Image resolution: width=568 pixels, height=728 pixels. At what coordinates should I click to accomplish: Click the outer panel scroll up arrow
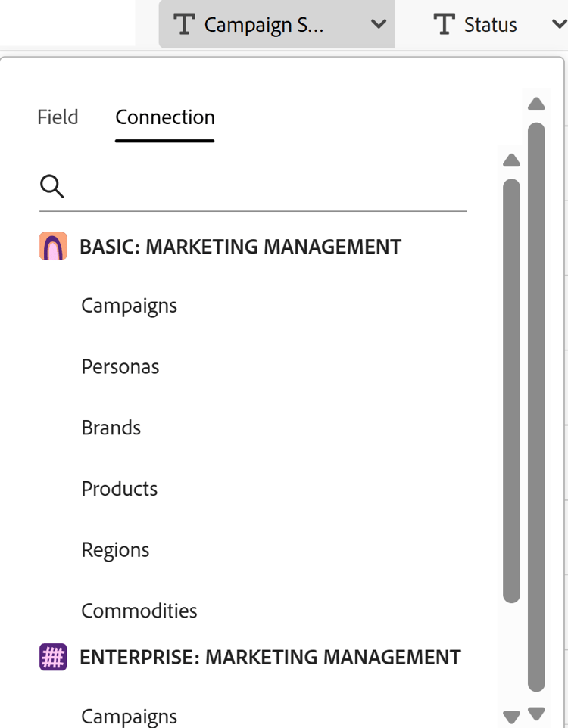pyautogui.click(x=537, y=104)
